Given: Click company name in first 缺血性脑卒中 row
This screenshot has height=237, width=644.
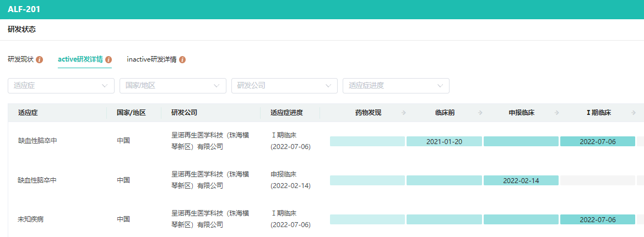Looking at the screenshot, I should (210, 141).
